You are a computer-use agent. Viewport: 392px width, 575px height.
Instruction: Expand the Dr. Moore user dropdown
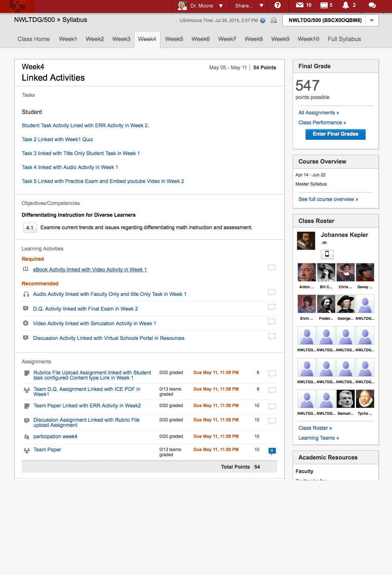221,6
